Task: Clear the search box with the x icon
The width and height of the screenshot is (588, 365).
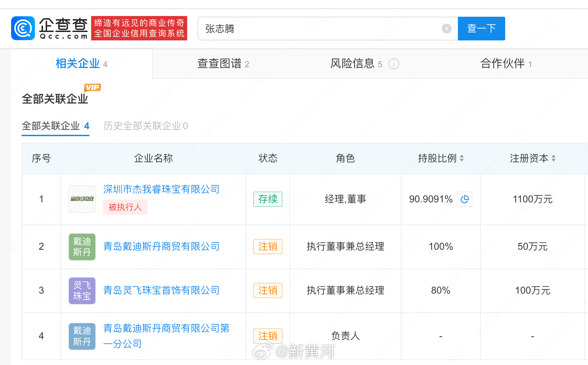Action: [446, 28]
